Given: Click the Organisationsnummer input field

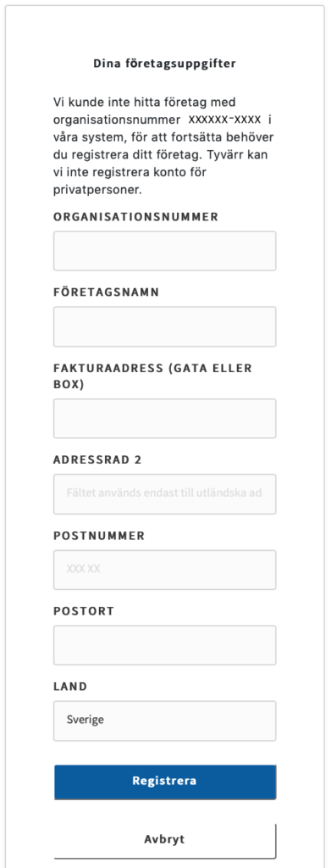Looking at the screenshot, I should pyautogui.click(x=165, y=251).
